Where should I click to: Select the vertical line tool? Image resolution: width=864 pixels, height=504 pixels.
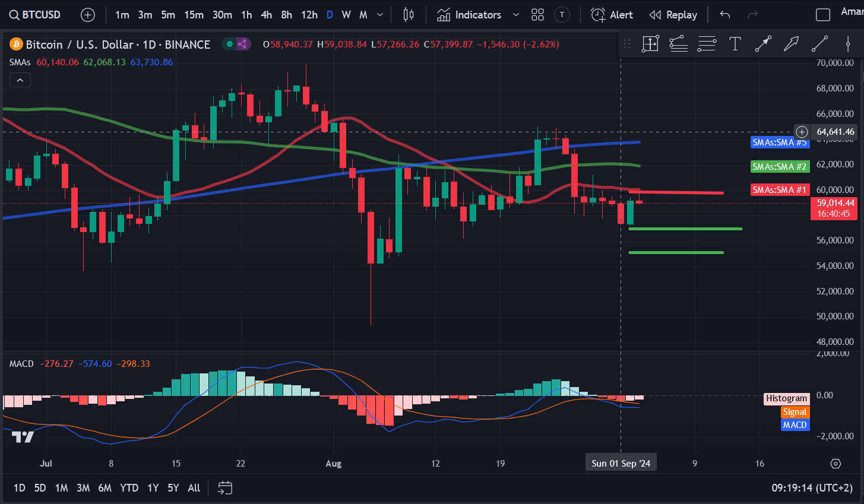tap(847, 43)
